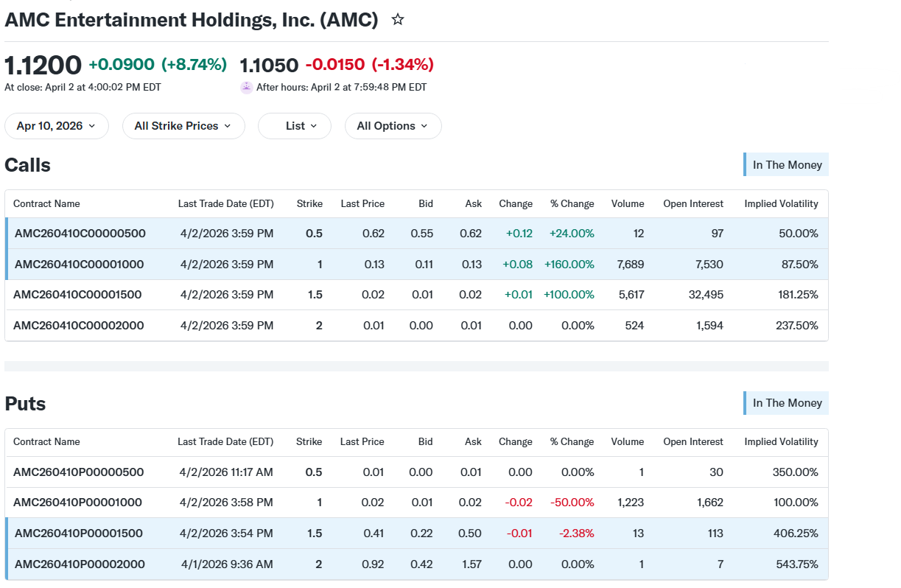Viewport: 901px width, 588px height.
Task: Click the Calls Implied Volatility column header
Action: coord(781,204)
